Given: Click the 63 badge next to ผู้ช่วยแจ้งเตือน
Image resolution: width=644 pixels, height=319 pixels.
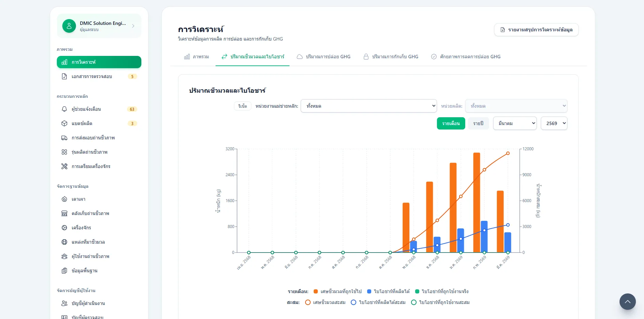Looking at the screenshot, I should [x=132, y=109].
